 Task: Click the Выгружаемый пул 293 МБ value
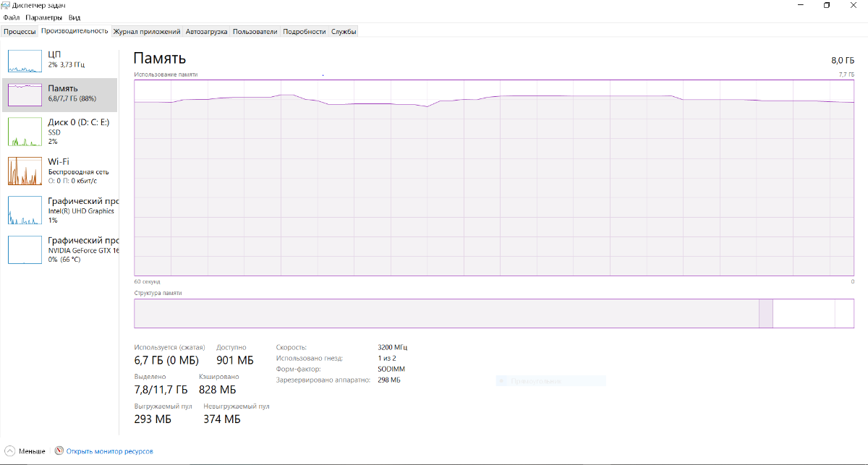pos(152,419)
